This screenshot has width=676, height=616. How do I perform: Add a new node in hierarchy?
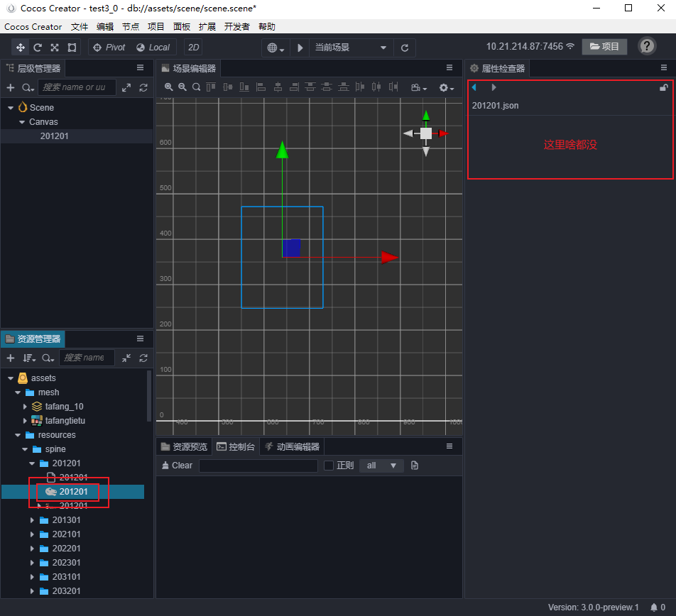(x=11, y=88)
